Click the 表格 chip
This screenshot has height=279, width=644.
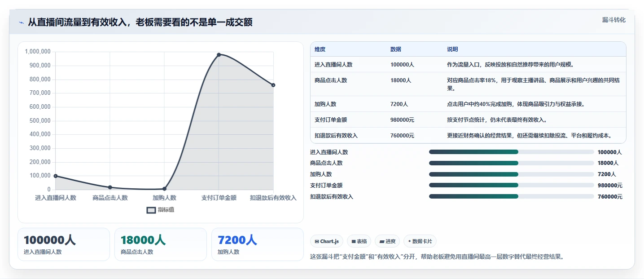(359, 241)
